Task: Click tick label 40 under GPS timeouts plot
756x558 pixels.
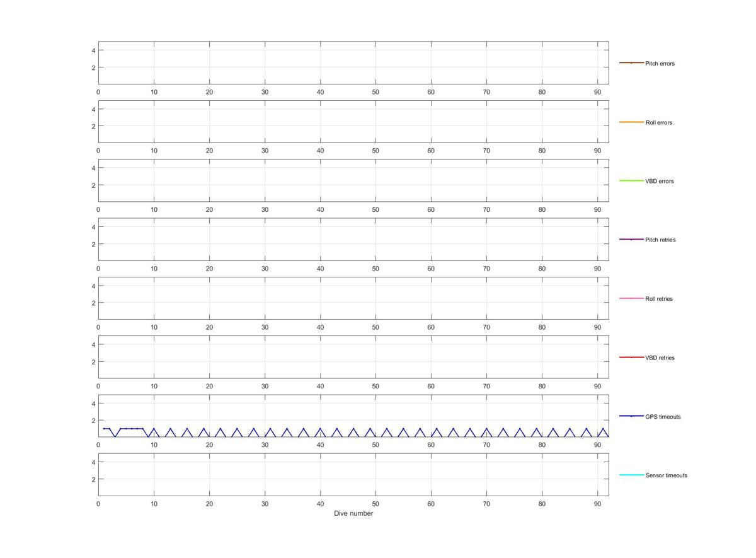Action: pos(320,445)
